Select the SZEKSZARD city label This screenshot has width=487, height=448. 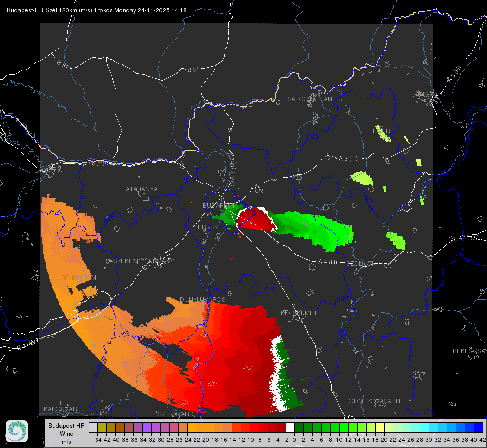[x=176, y=414]
